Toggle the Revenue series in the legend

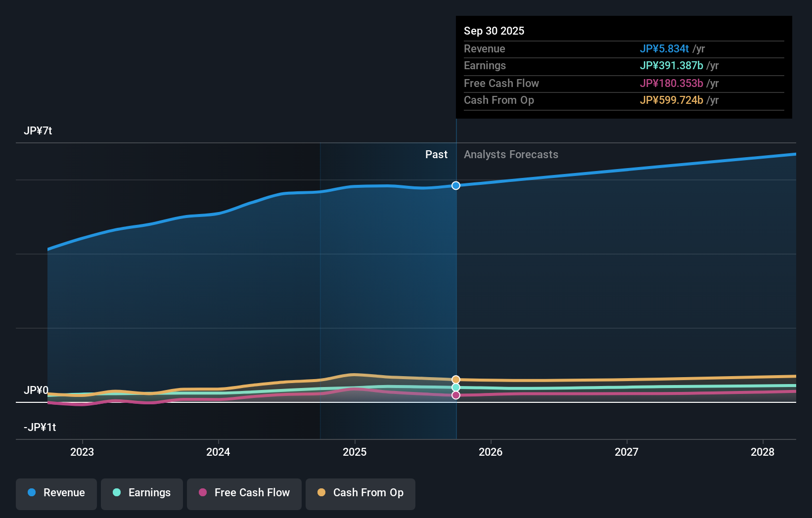coord(56,493)
